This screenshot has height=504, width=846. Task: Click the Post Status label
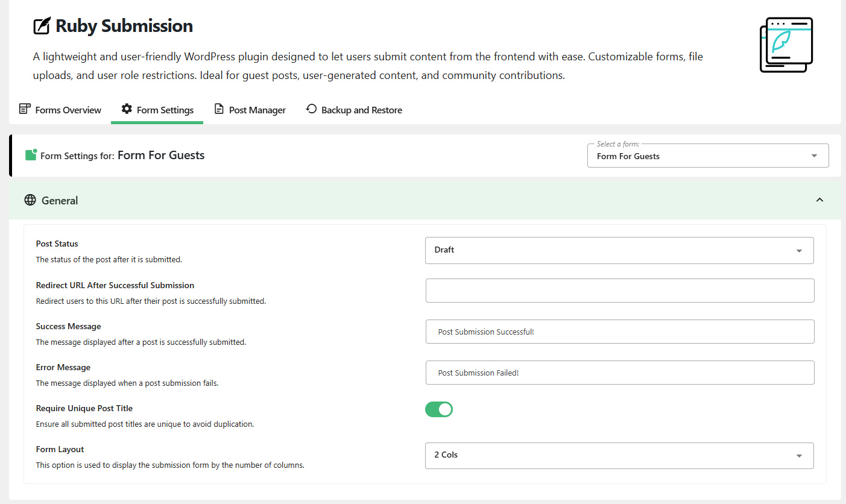pos(57,244)
